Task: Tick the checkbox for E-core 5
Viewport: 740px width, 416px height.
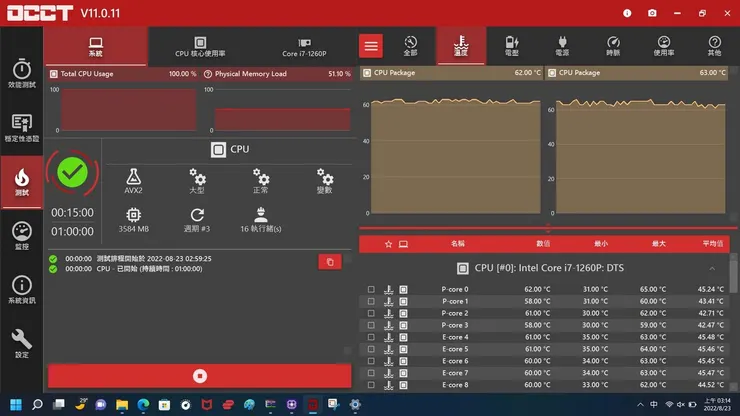Action: pos(371,349)
